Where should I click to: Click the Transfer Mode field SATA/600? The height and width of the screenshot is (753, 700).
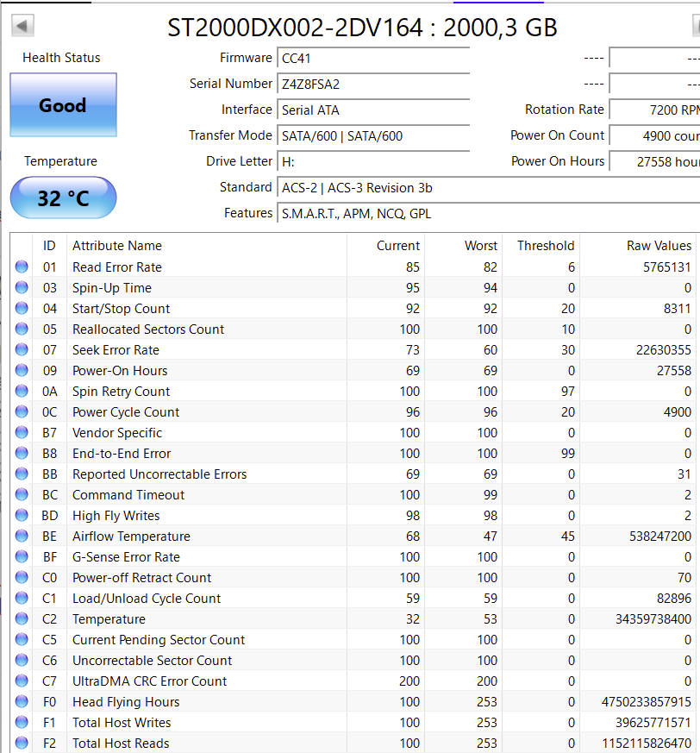(x=373, y=136)
